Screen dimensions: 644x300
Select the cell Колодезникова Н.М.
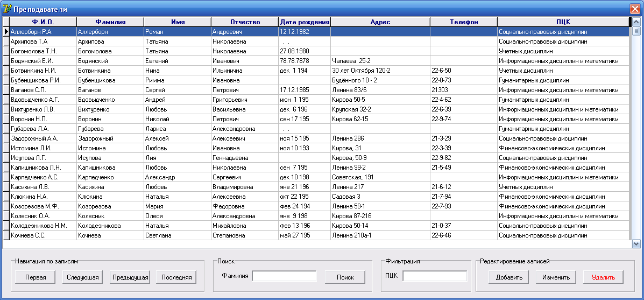click(x=43, y=226)
